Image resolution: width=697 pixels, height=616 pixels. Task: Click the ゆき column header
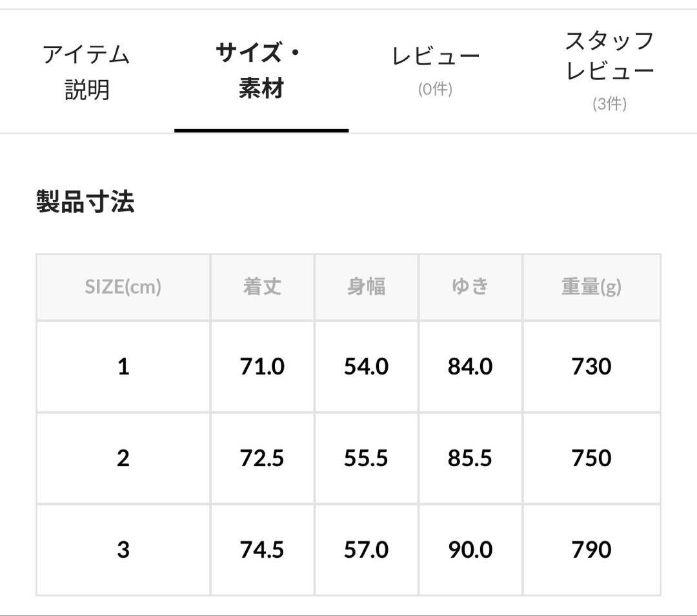470,287
